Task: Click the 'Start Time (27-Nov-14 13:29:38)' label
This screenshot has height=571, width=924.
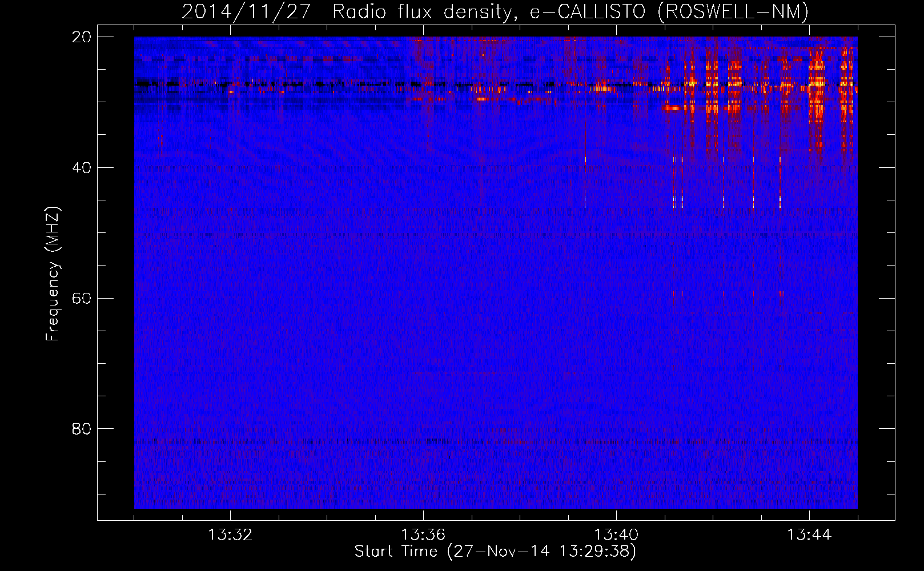Action: pos(495,552)
